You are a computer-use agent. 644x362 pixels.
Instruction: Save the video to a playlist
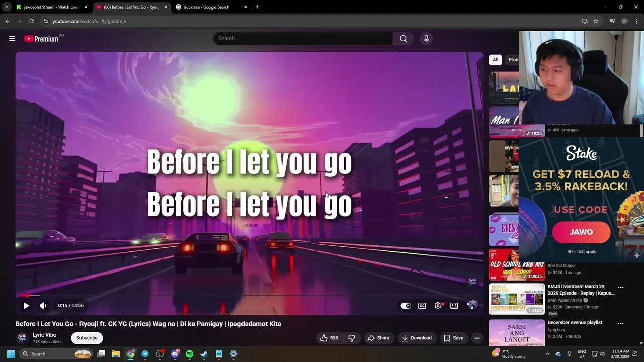[x=453, y=338]
